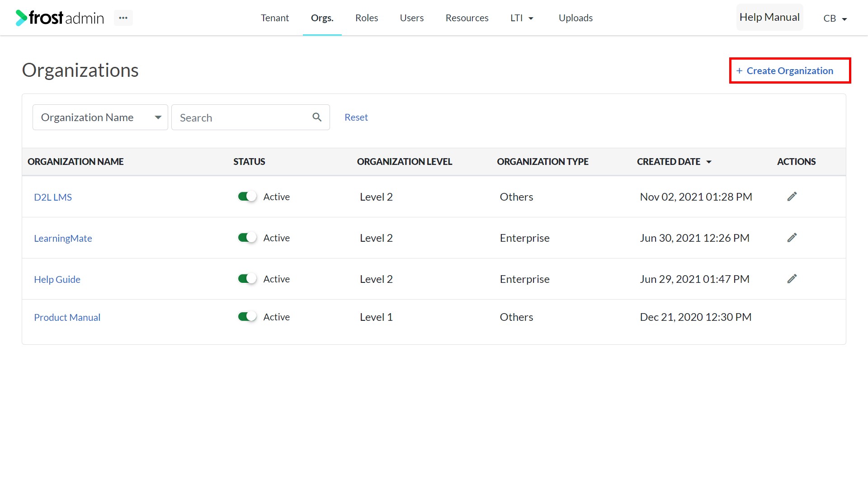The height and width of the screenshot is (488, 868).
Task: Click the Status column header
Action: pyautogui.click(x=249, y=162)
